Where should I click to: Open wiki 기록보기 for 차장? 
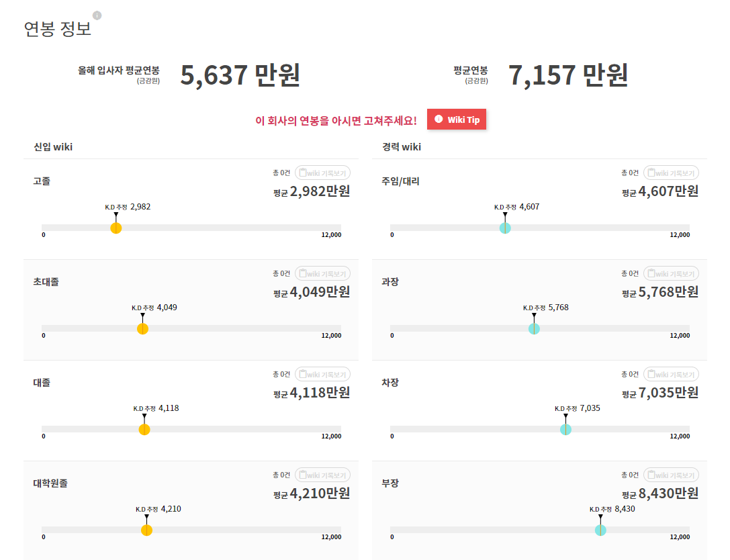(671, 374)
